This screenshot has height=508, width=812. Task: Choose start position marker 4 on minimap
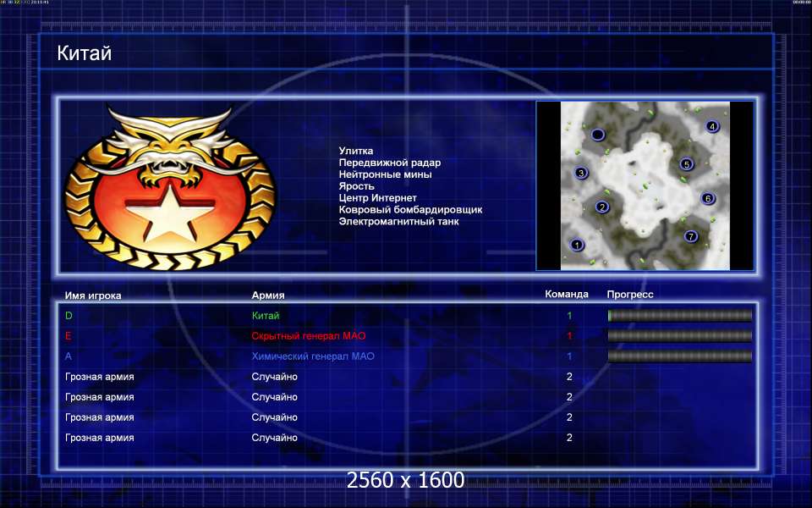point(712,126)
